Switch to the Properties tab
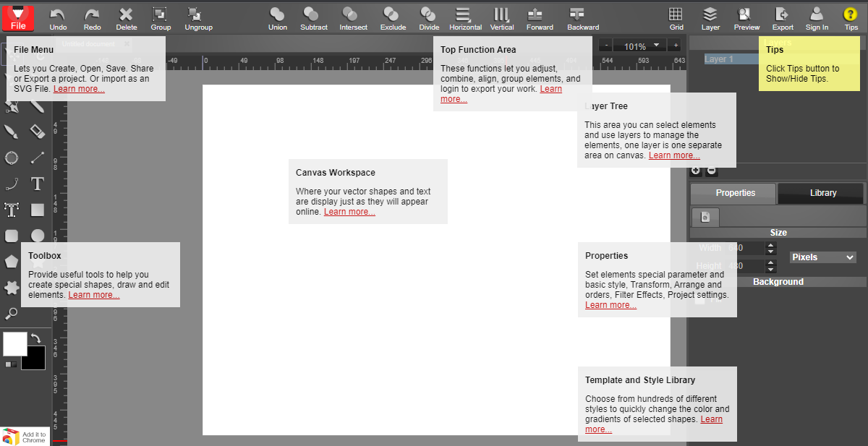Image resolution: width=868 pixels, height=446 pixels. [x=733, y=193]
